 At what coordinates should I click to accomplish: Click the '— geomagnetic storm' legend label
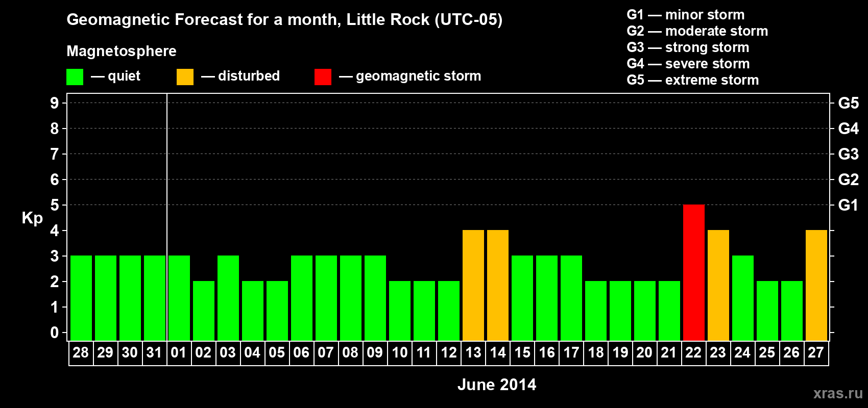(410, 76)
